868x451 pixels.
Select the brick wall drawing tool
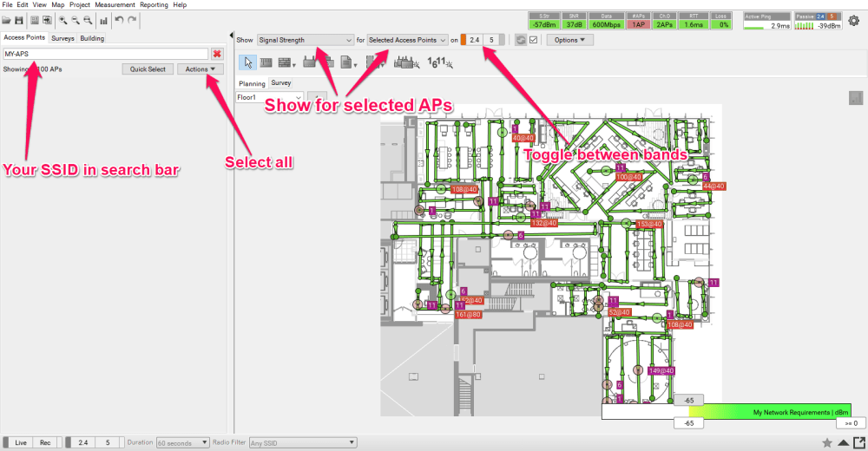coord(285,63)
